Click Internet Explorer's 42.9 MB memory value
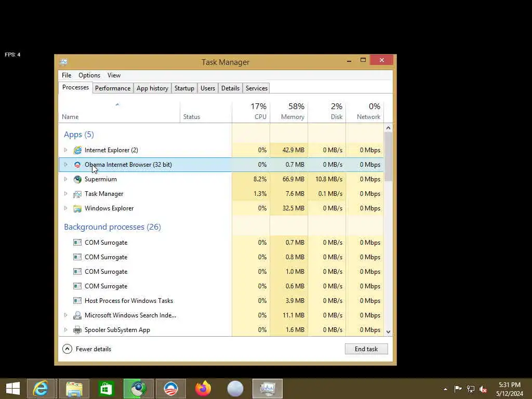This screenshot has width=532, height=399. (294, 150)
